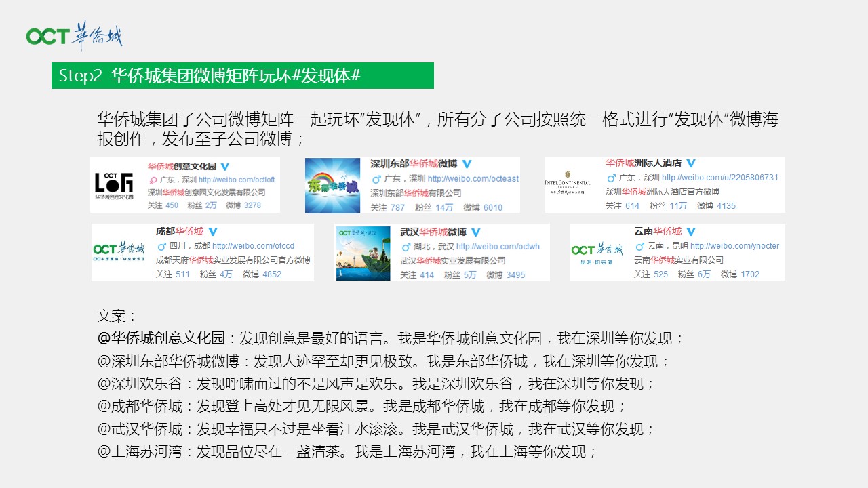Click verified V badge beside 云南华侨城
The width and height of the screenshot is (868, 488).
[690, 232]
